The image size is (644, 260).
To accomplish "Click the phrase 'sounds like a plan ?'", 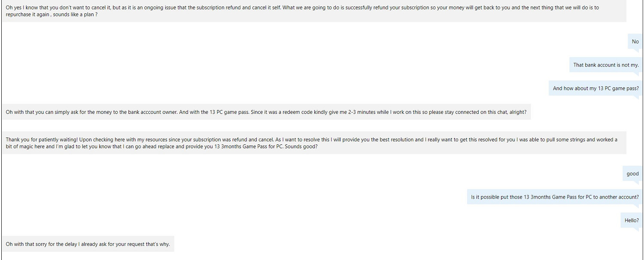I will point(73,15).
